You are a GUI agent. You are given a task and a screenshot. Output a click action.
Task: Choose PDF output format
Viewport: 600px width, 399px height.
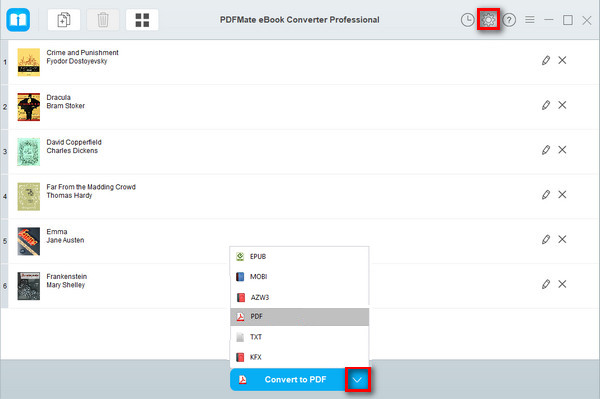point(299,317)
